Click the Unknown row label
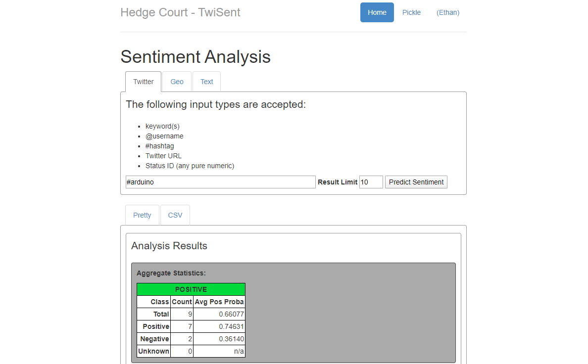This screenshot has height=364, width=588. point(154,351)
